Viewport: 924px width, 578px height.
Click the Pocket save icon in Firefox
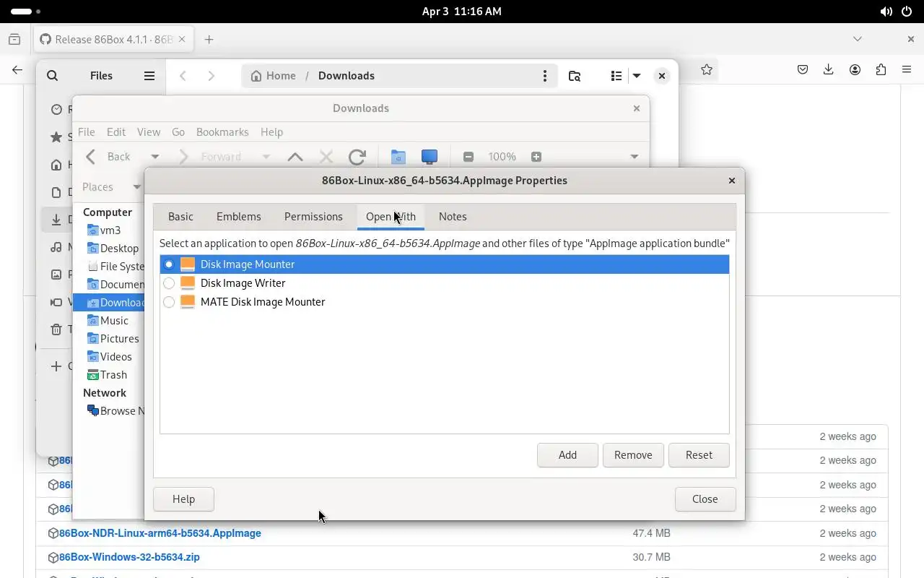point(803,70)
